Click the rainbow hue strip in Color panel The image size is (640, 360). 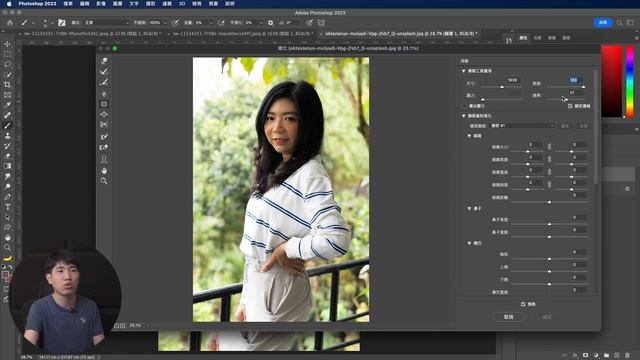coord(630,81)
